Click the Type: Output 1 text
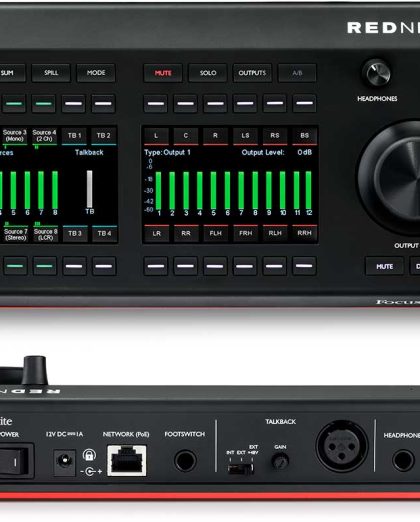The height and width of the screenshot is (522, 420). pos(167,153)
